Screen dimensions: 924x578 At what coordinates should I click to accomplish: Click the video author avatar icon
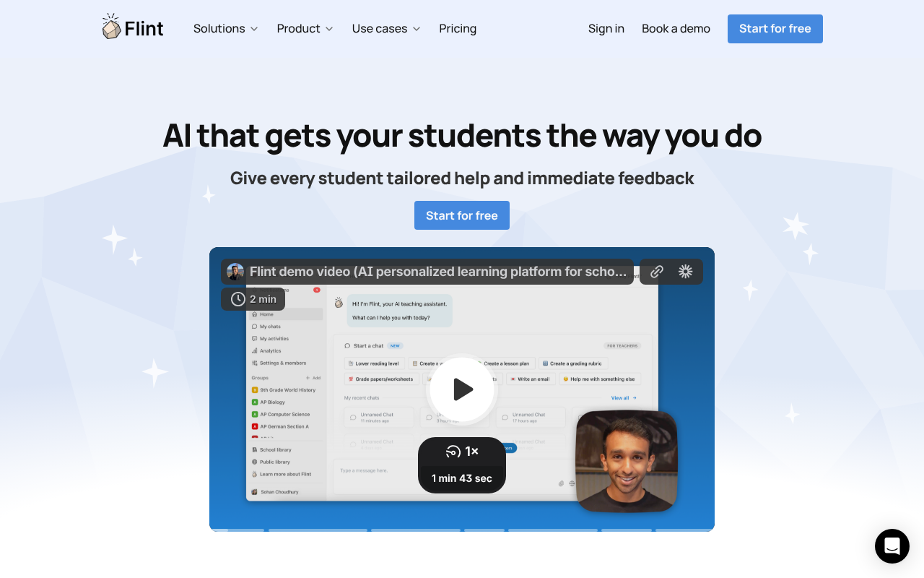[235, 272]
